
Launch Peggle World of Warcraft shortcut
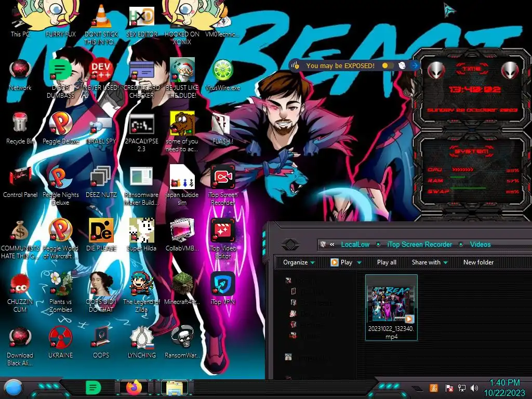(x=60, y=239)
